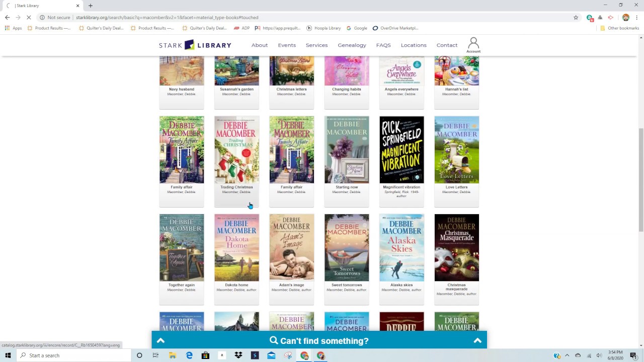Open Amazon app in taskbar
The image size is (644, 362).
pyautogui.click(x=222, y=355)
